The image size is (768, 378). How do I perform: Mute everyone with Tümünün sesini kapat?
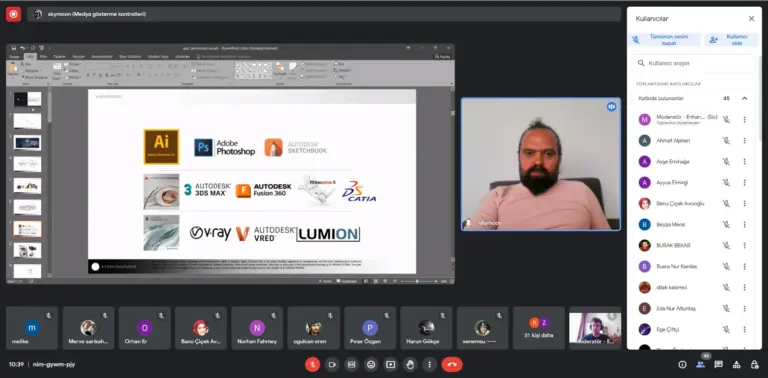pyautogui.click(x=665, y=40)
